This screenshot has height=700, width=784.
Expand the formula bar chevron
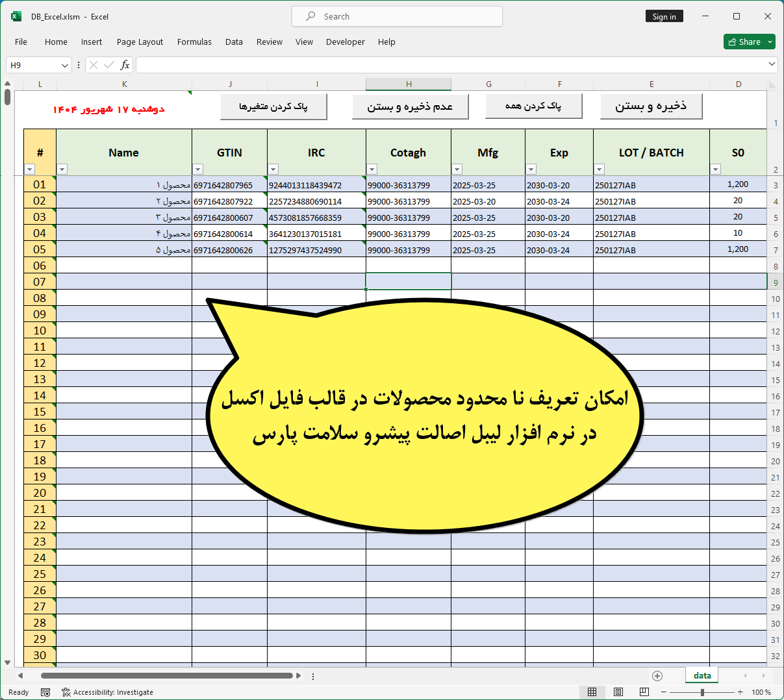pos(772,64)
